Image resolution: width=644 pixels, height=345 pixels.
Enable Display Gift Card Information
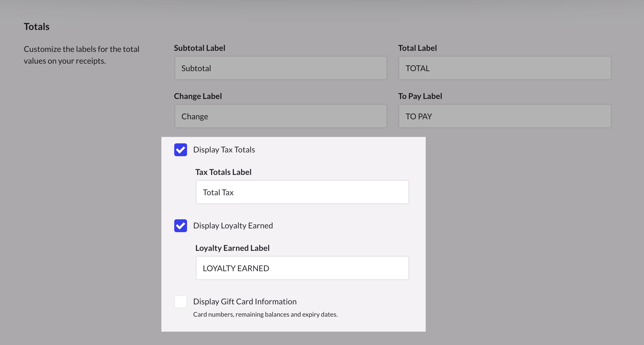(180, 302)
